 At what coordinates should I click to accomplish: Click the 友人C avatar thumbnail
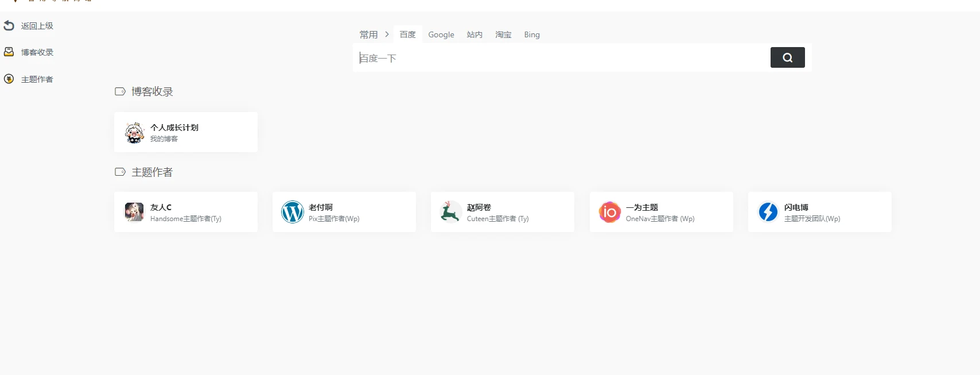[x=134, y=212]
